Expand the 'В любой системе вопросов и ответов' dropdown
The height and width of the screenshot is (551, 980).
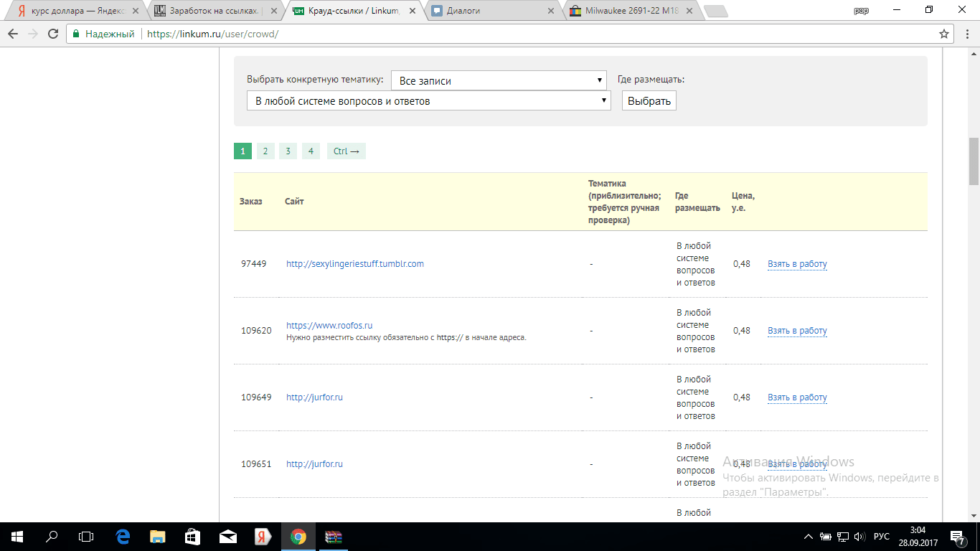(x=428, y=101)
